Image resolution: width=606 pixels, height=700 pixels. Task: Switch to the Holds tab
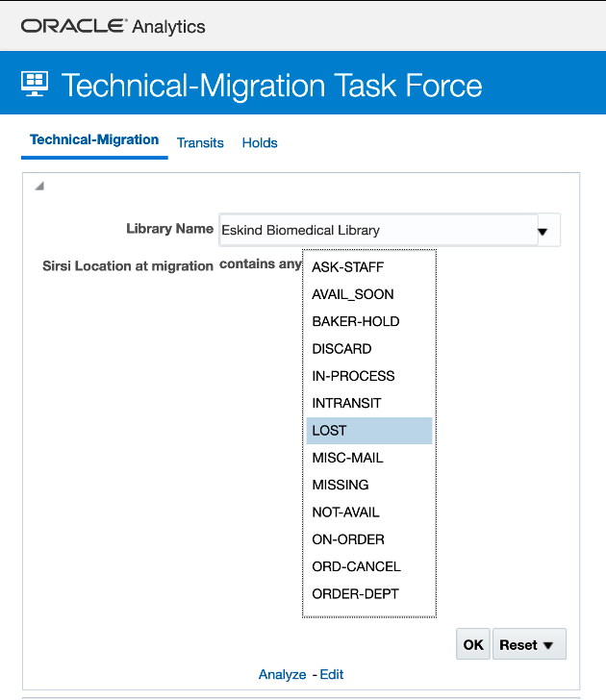260,143
